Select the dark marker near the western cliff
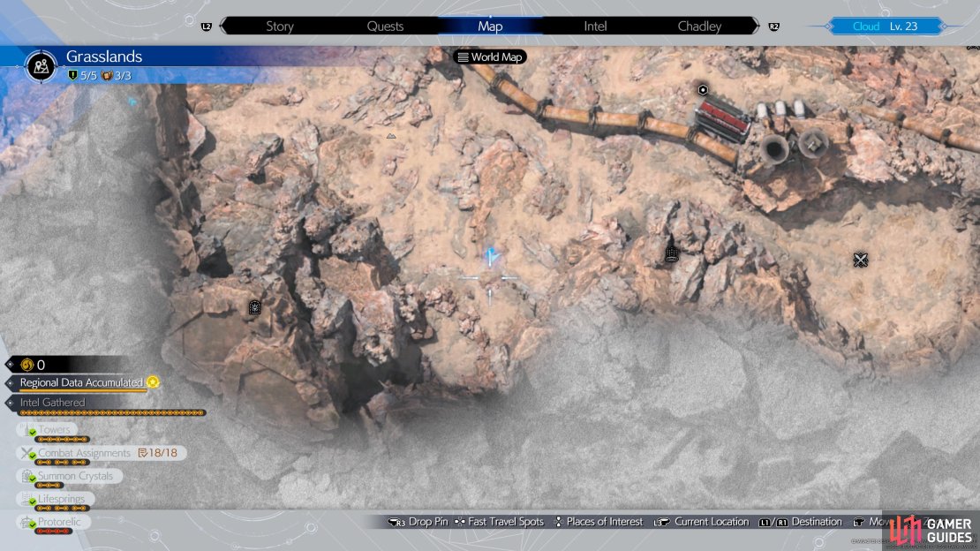 (x=254, y=307)
